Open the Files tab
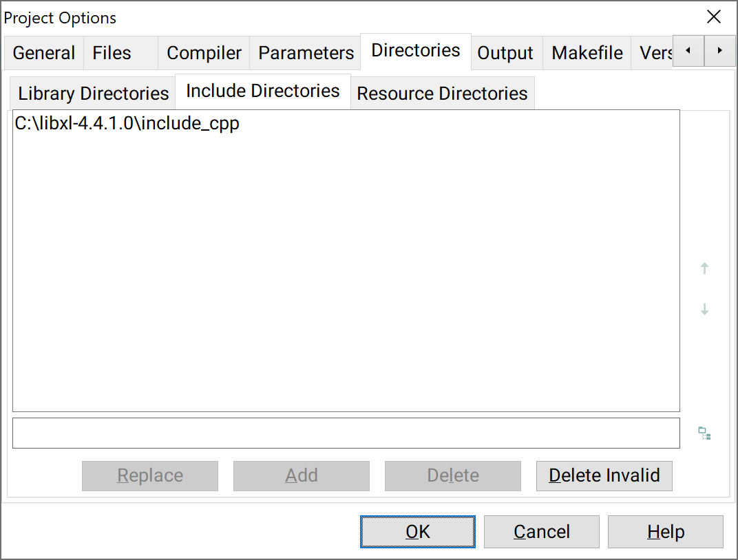 point(112,53)
